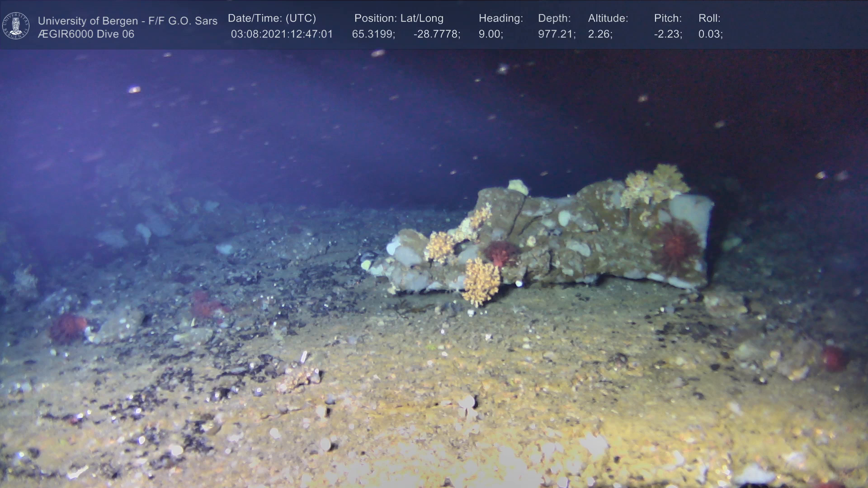
Task: Select the heading value 9.00
Action: (491, 34)
